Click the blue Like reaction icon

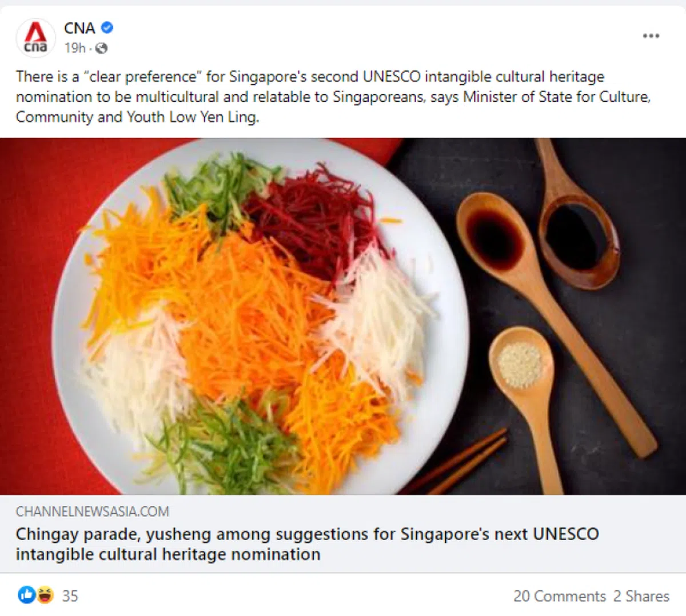point(26,595)
